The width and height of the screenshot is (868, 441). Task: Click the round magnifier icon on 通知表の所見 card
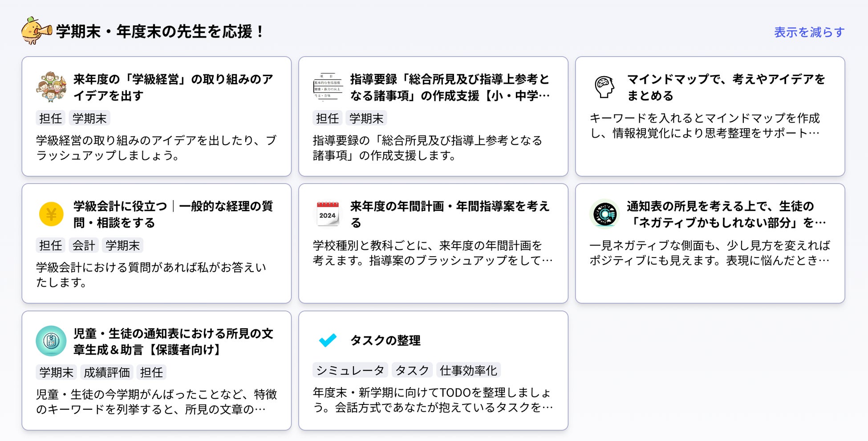point(604,214)
